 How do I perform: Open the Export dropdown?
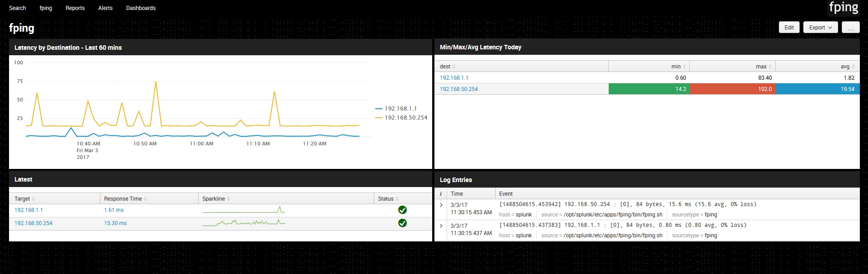[x=820, y=28]
